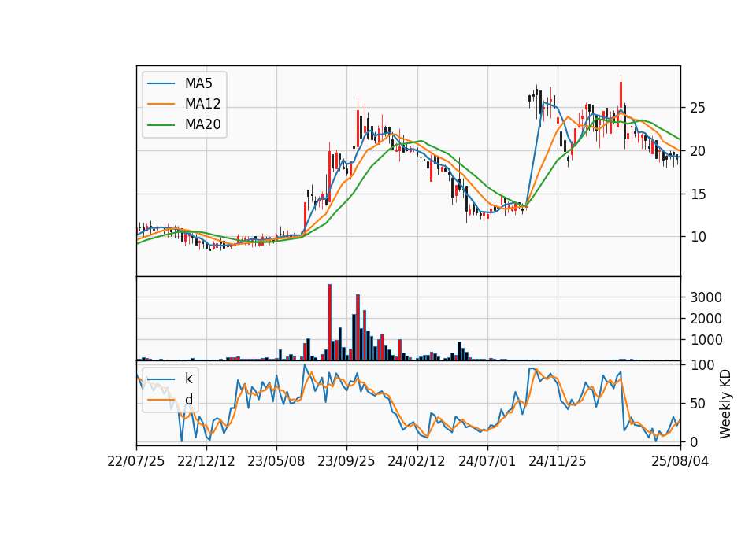Click the 22/12/12 date axis label
The image size is (756, 543).
206,461
